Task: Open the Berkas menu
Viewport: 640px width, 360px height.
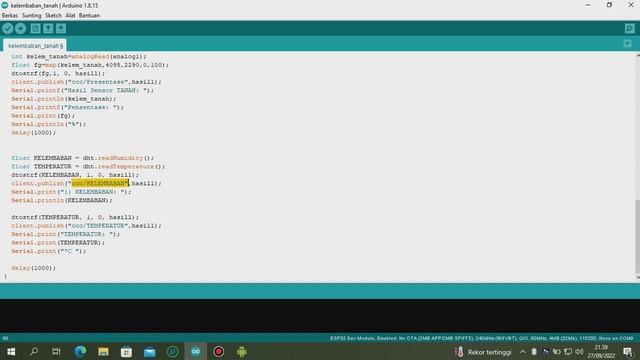Action: click(10, 16)
